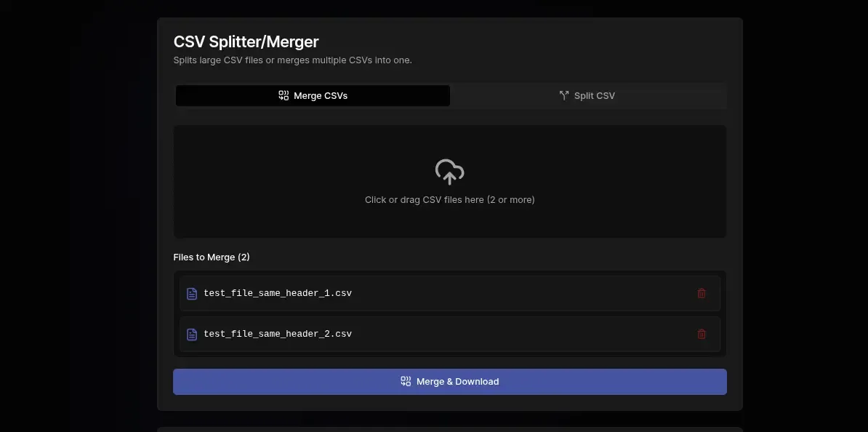Click the CSV Splitter/Merger heading
This screenshot has height=432, width=868.
[x=246, y=41]
